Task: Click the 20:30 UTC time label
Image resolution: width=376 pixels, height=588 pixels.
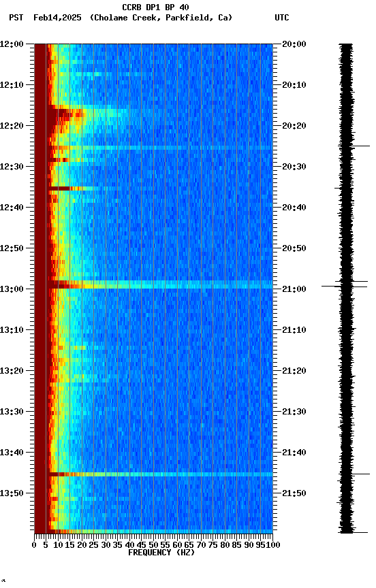Action: pyautogui.click(x=294, y=167)
